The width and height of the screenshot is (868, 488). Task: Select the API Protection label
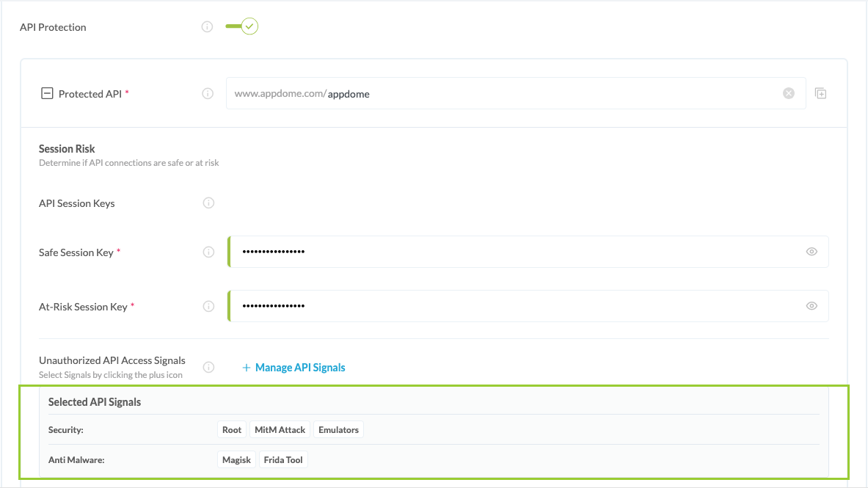pos(53,27)
